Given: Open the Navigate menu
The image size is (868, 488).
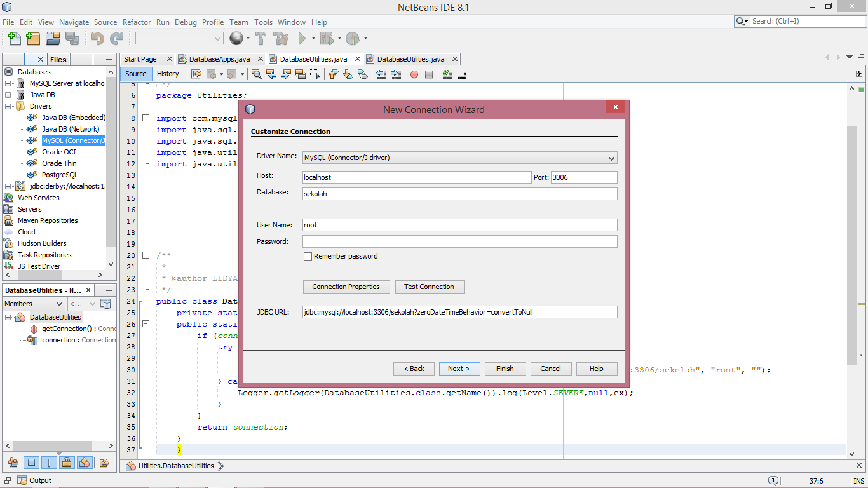Looking at the screenshot, I should click(74, 22).
